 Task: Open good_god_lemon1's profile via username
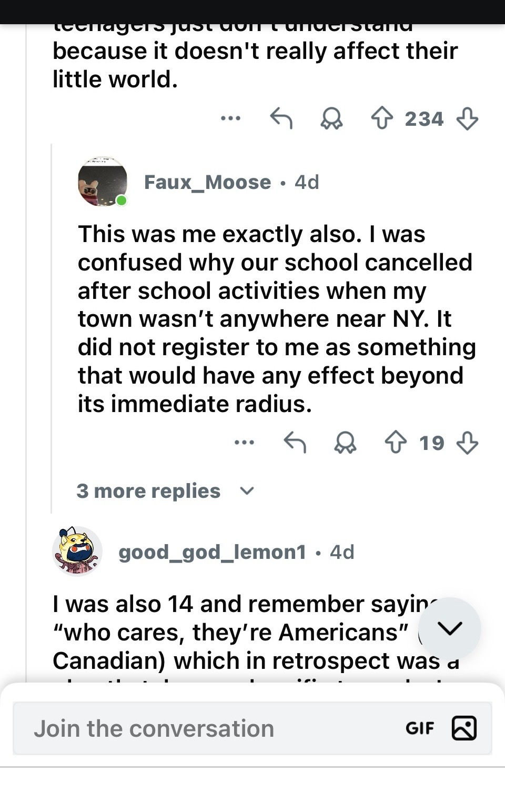tap(212, 552)
